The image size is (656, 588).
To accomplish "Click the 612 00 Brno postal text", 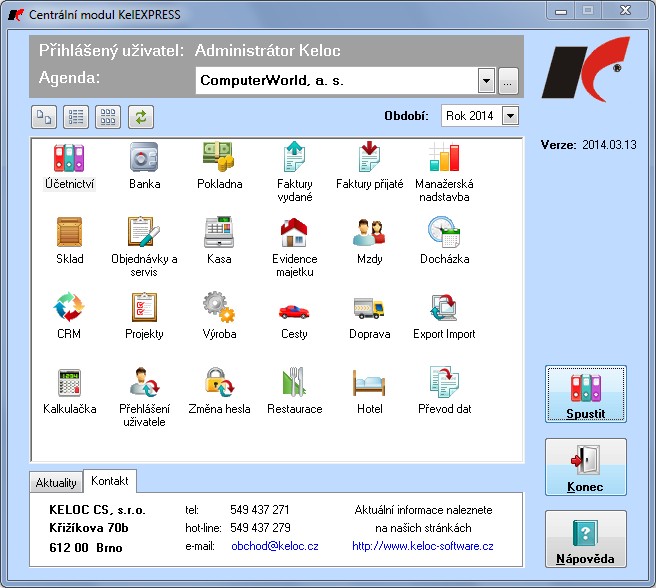I will click(86, 547).
